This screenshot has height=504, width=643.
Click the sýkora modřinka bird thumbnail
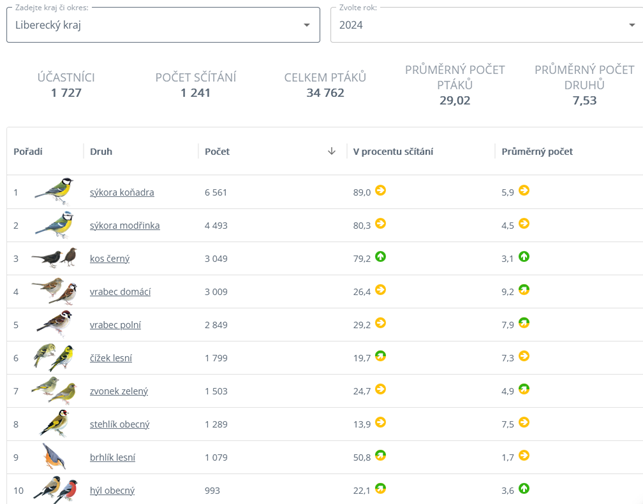point(54,225)
